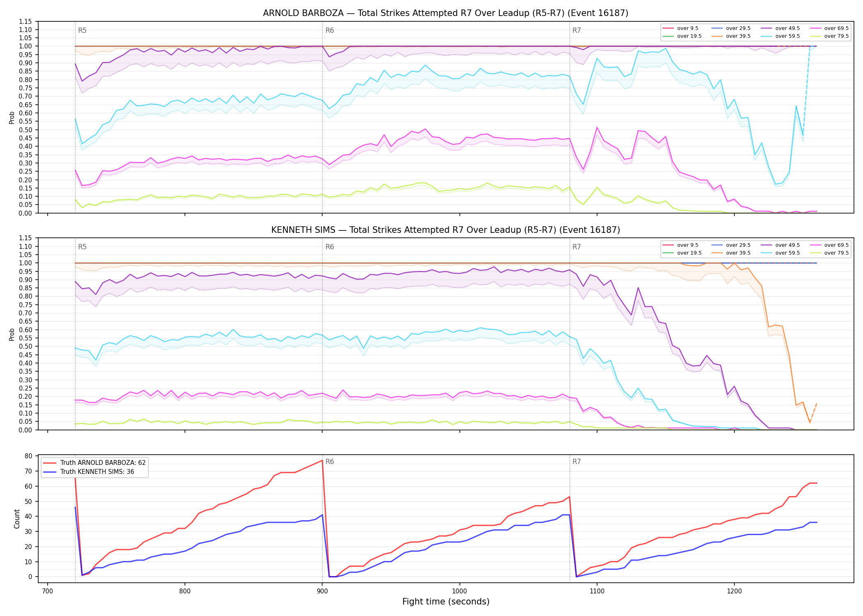Image resolution: width=863 pixels, height=616 pixels.
Task: Click the 20 tick on Count axis
Action: pyautogui.click(x=28, y=547)
